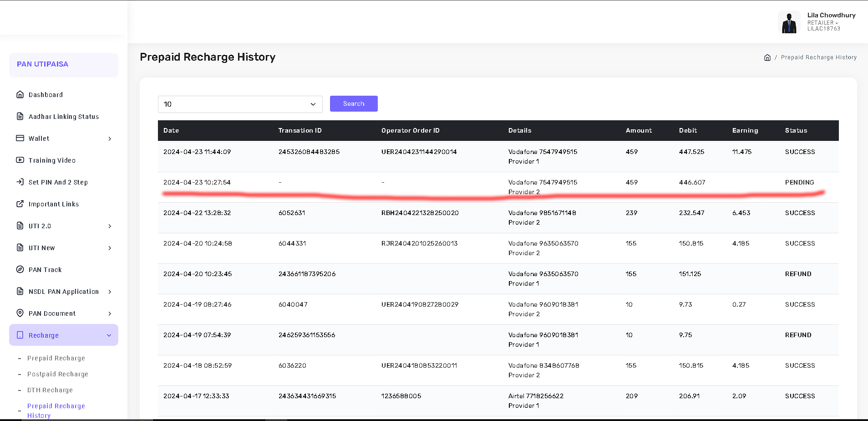868x421 pixels.
Task: Click the PAN Track compass icon
Action: click(x=20, y=269)
